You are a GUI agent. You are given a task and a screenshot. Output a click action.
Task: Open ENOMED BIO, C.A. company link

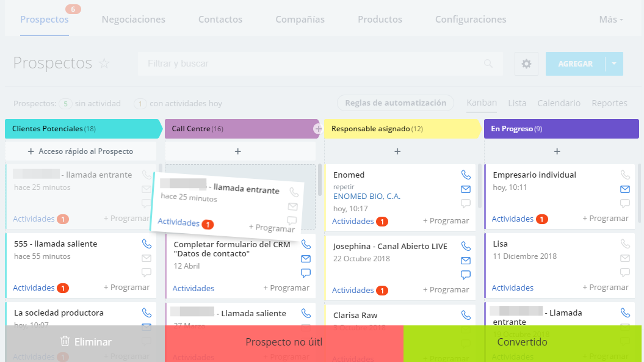point(367,197)
